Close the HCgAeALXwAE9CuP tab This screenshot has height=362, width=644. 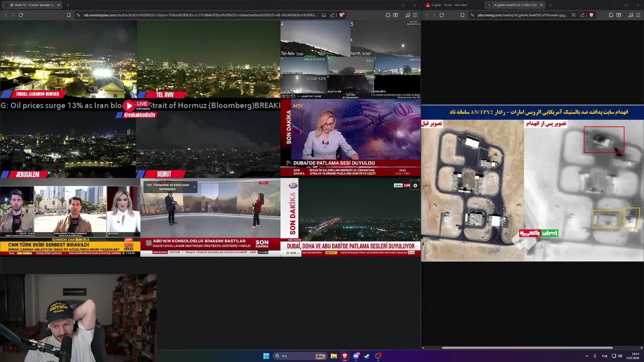[541, 5]
